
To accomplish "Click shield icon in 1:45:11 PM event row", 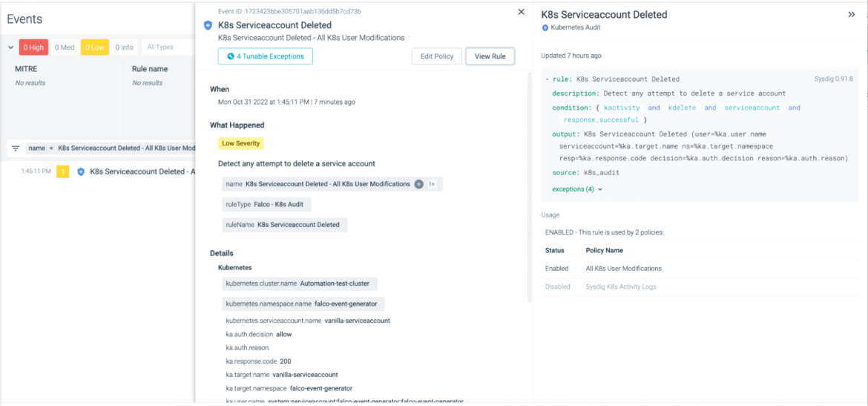I will 81,171.
